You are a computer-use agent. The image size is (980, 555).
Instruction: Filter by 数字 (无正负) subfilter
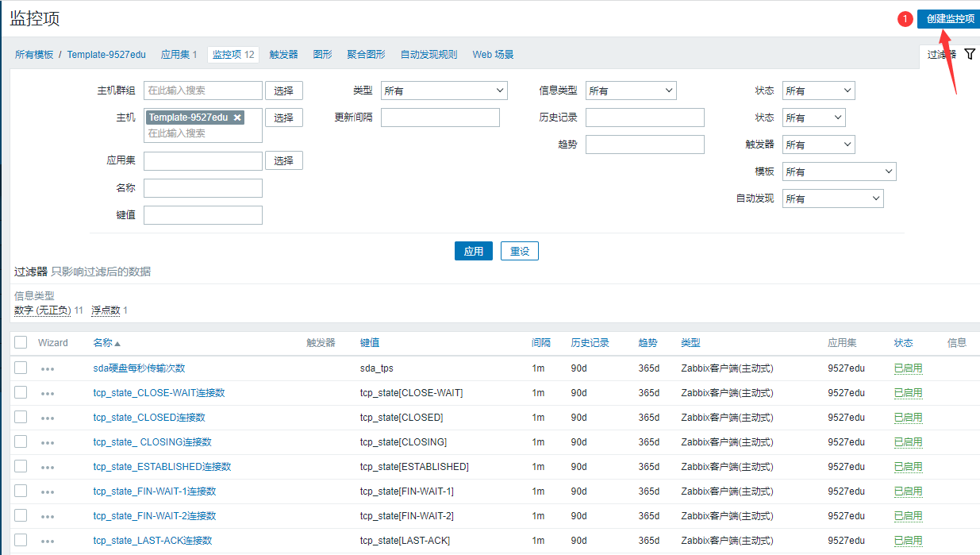[x=43, y=310]
